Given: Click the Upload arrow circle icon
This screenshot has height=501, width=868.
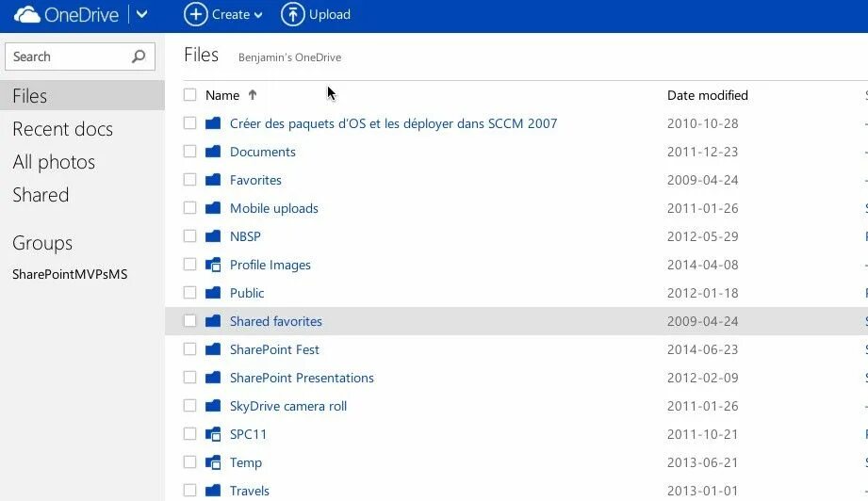Looking at the screenshot, I should (x=293, y=14).
